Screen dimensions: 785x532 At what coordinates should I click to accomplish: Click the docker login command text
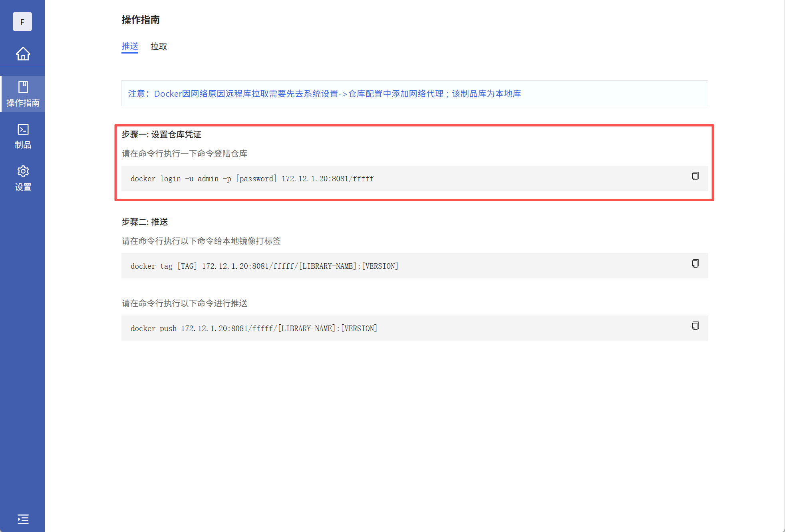[x=252, y=179]
